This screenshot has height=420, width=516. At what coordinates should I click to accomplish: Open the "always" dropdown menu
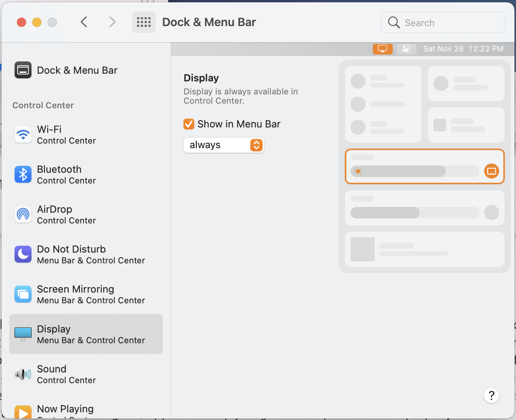click(224, 145)
